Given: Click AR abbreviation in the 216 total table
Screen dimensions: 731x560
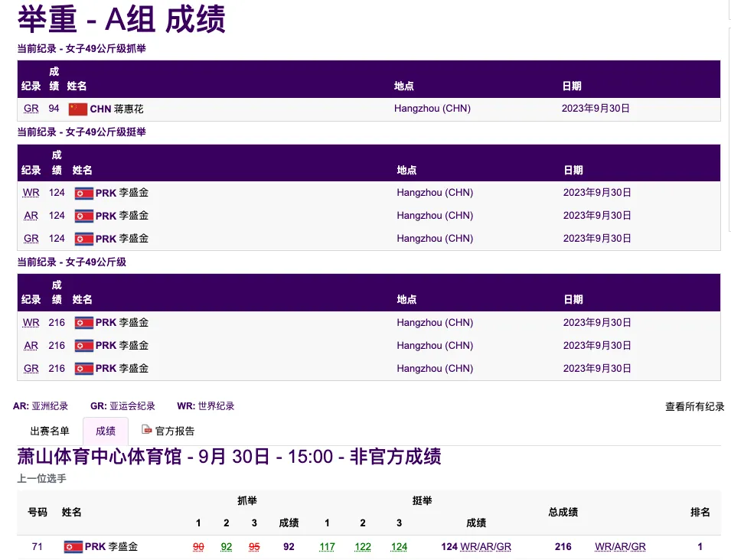Looking at the screenshot, I should pyautogui.click(x=31, y=346).
